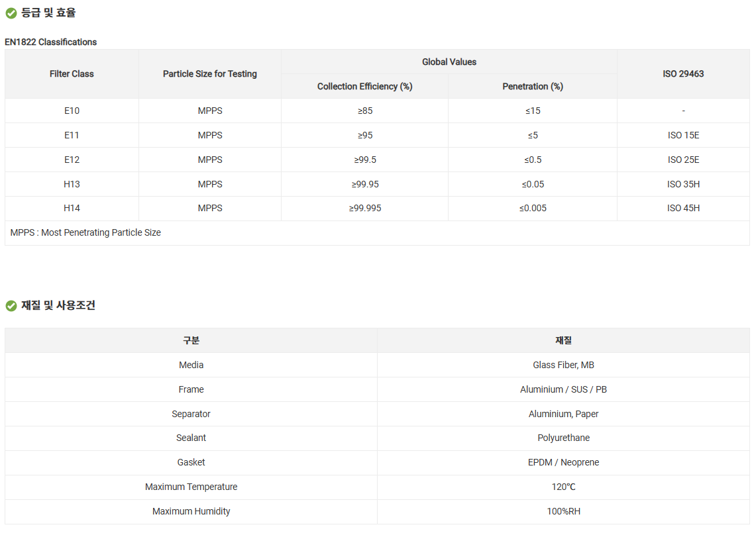The image size is (756, 537).
Task: Select the ISO 15E cell
Action: coord(683,135)
